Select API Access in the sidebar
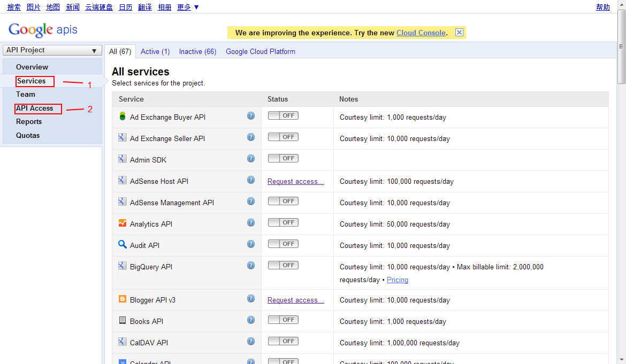Image resolution: width=626 pixels, height=364 pixels. point(35,109)
